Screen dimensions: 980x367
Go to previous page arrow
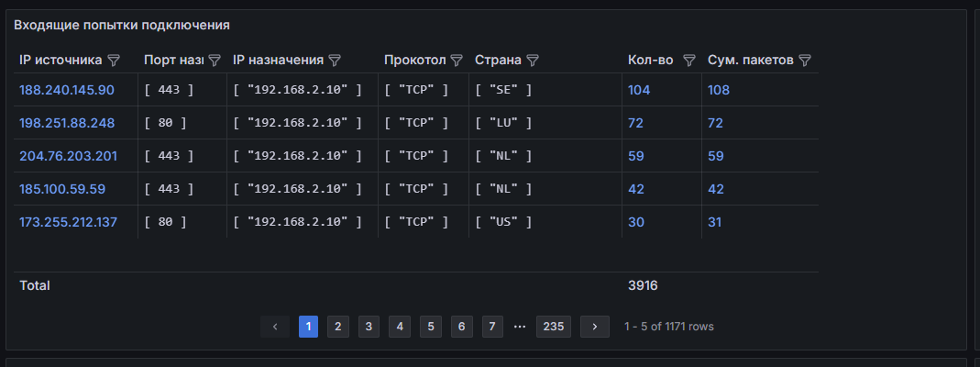(x=275, y=327)
